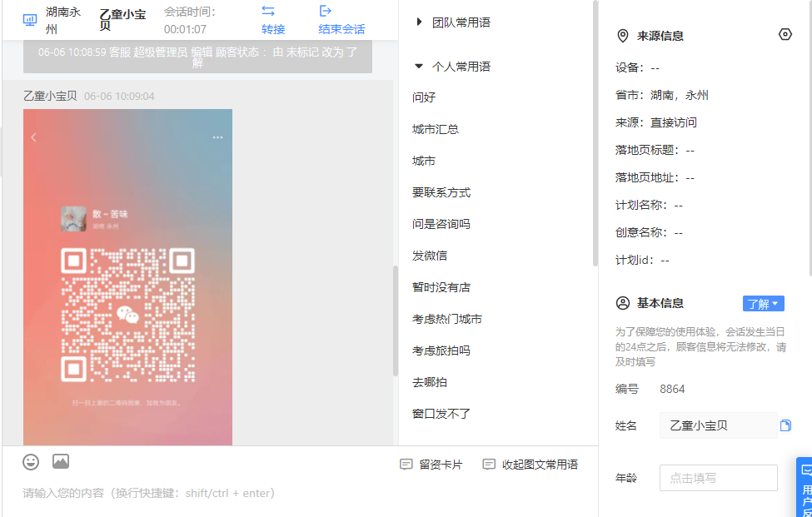Click the three-dot menu in the QR image
Screen dimensions: 812x517
(x=217, y=137)
